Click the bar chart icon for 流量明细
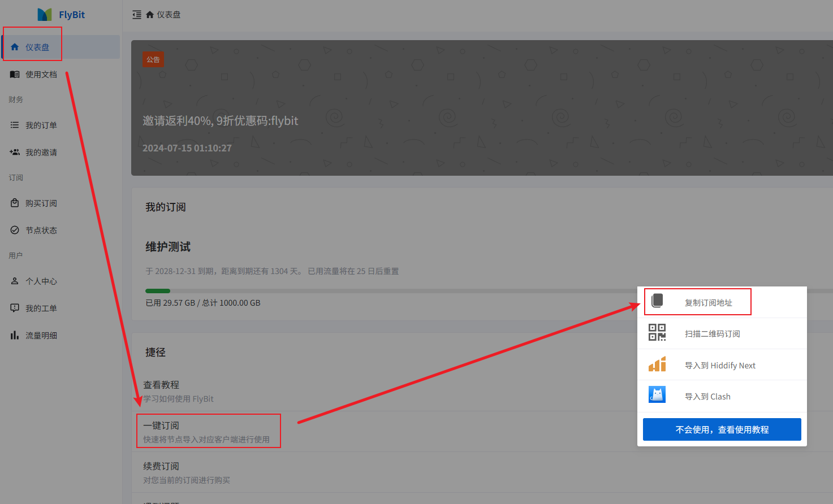The image size is (833, 504). click(15, 335)
